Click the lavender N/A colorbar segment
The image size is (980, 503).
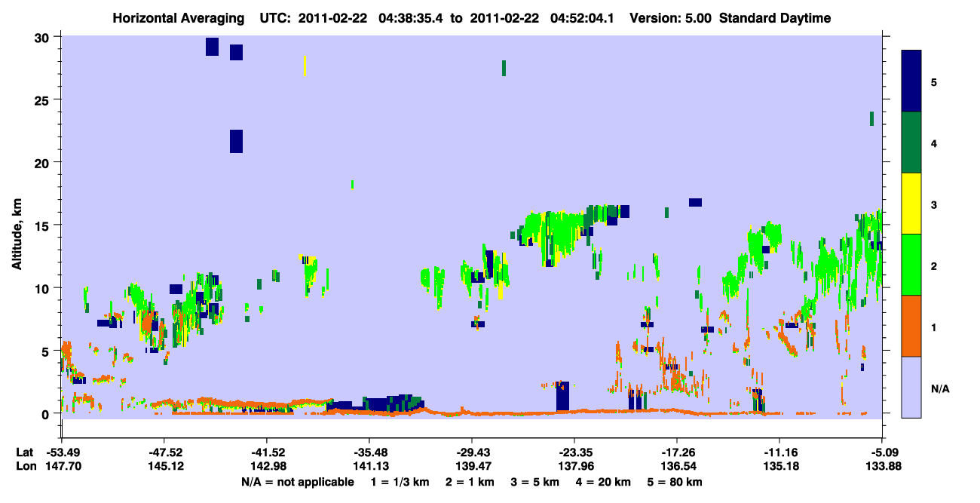911,387
